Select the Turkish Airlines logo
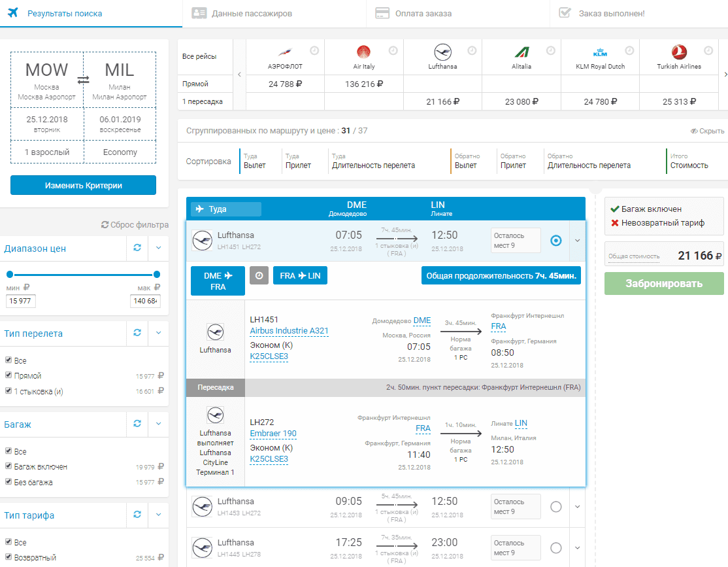728x567 pixels. 679,52
